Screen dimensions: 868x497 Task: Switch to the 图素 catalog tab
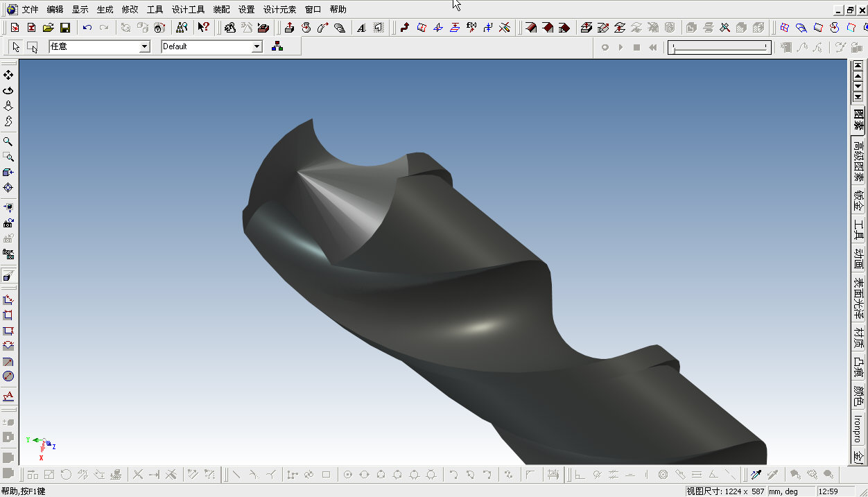tap(858, 121)
